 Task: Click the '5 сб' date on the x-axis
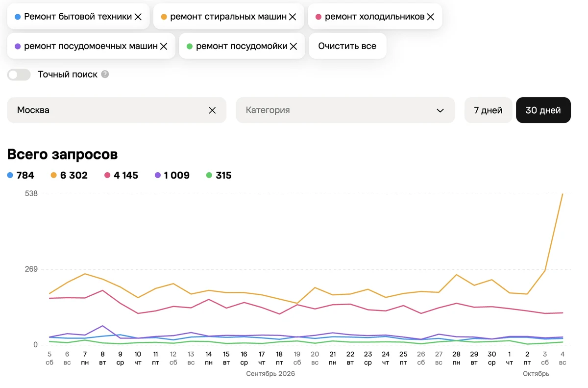click(x=49, y=358)
